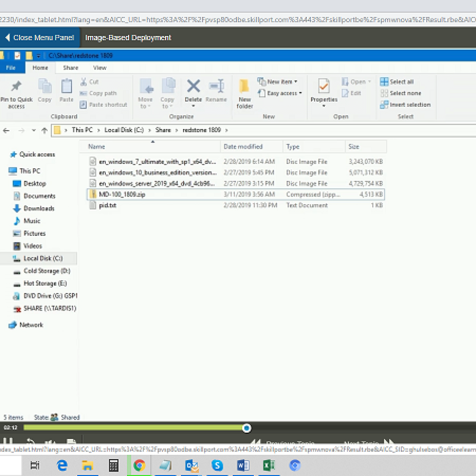Select the en_windows_10_business_edition disc image
The height and width of the screenshot is (476, 476).
pos(236,173)
